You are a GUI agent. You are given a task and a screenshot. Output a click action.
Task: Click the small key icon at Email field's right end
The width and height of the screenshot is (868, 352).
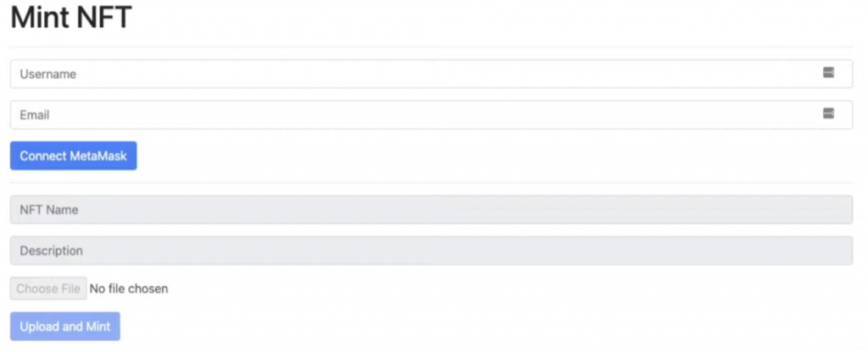coord(828,114)
